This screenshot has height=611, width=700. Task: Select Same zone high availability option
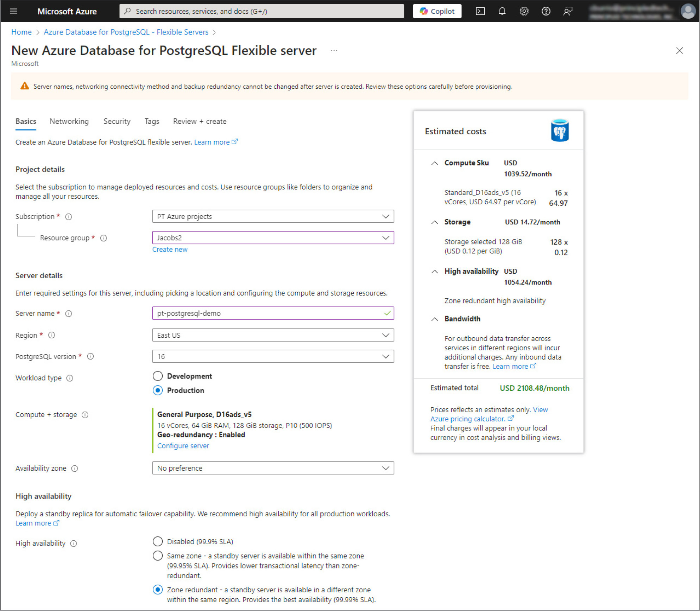[158, 556]
